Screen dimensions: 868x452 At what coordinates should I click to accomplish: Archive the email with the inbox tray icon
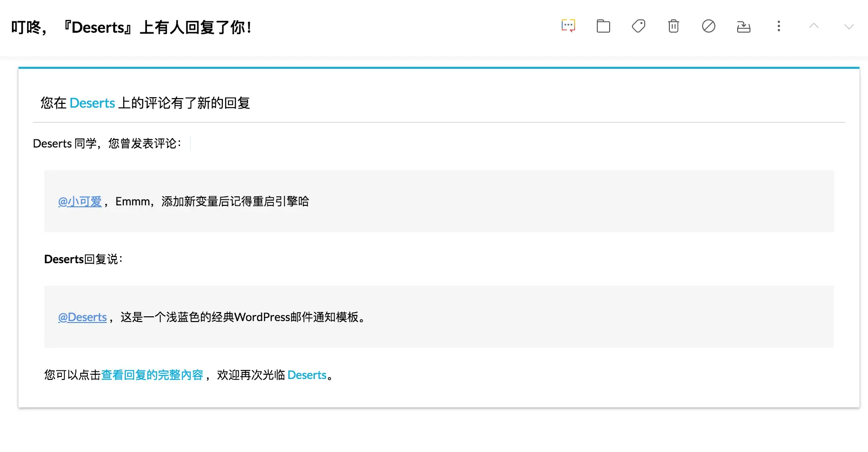point(743,27)
